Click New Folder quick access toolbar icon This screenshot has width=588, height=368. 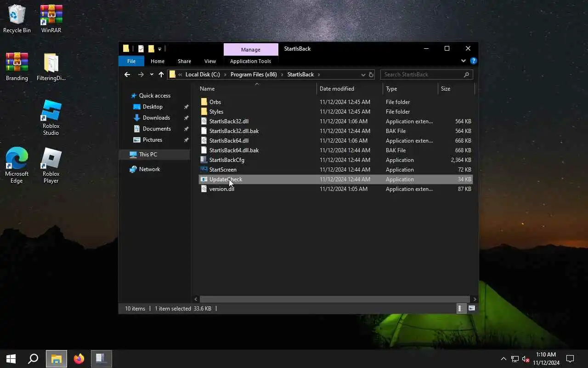(151, 49)
